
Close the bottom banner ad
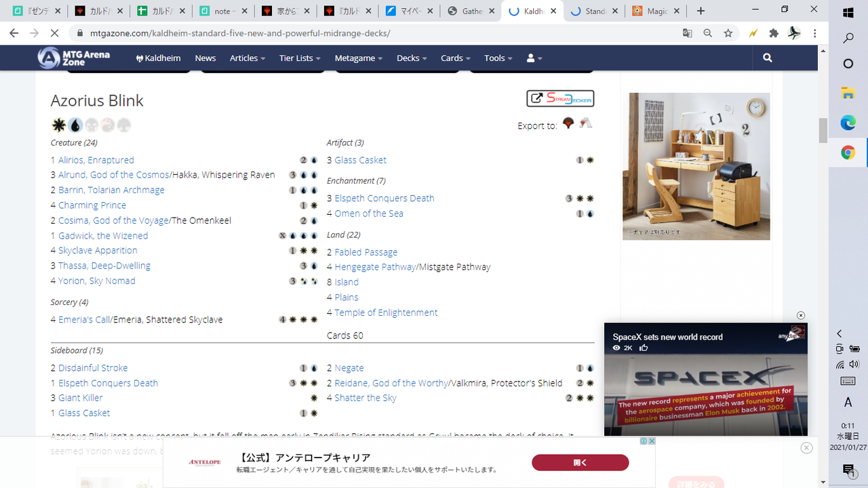tap(806, 447)
